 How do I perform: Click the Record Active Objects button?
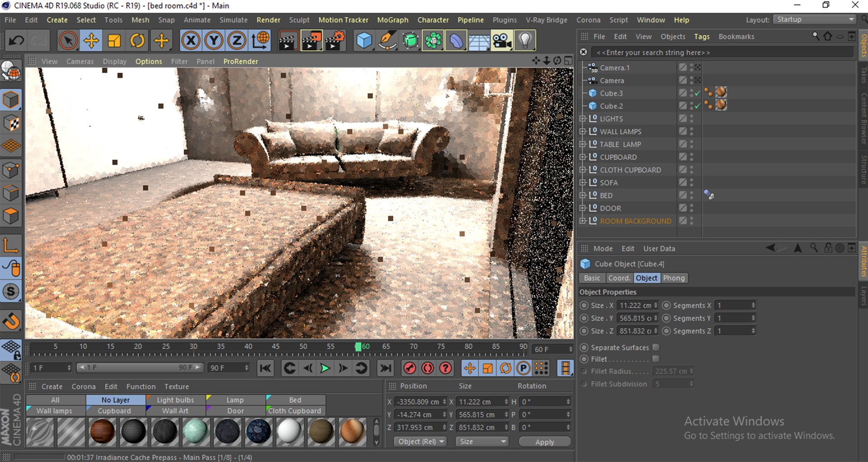[x=410, y=368]
